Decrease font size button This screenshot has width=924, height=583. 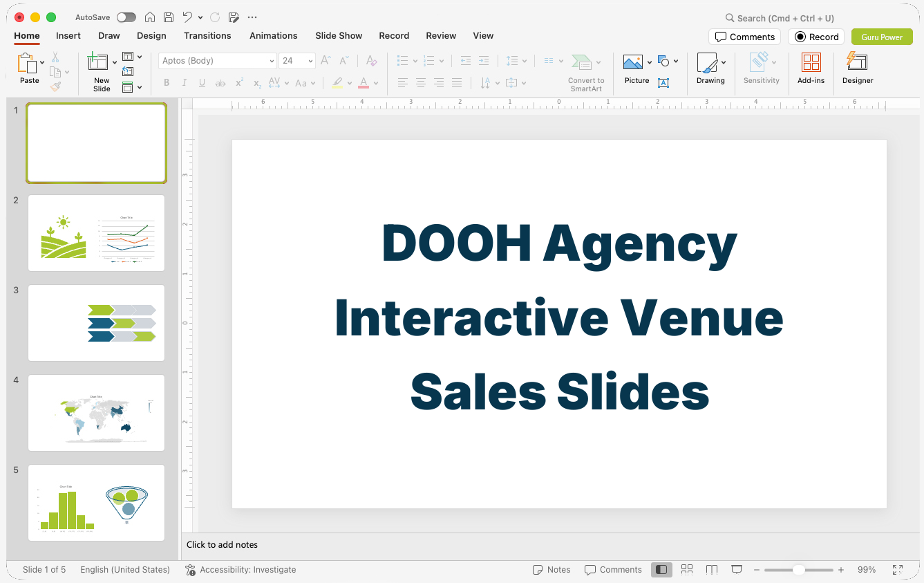click(x=344, y=61)
